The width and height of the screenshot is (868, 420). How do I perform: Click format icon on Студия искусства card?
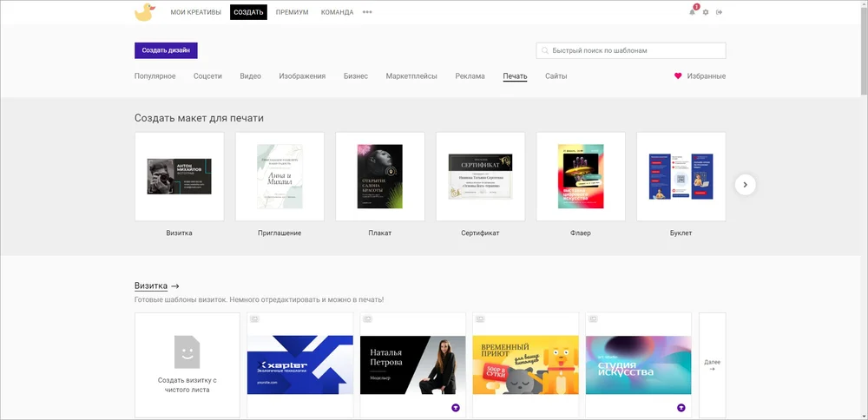(593, 318)
